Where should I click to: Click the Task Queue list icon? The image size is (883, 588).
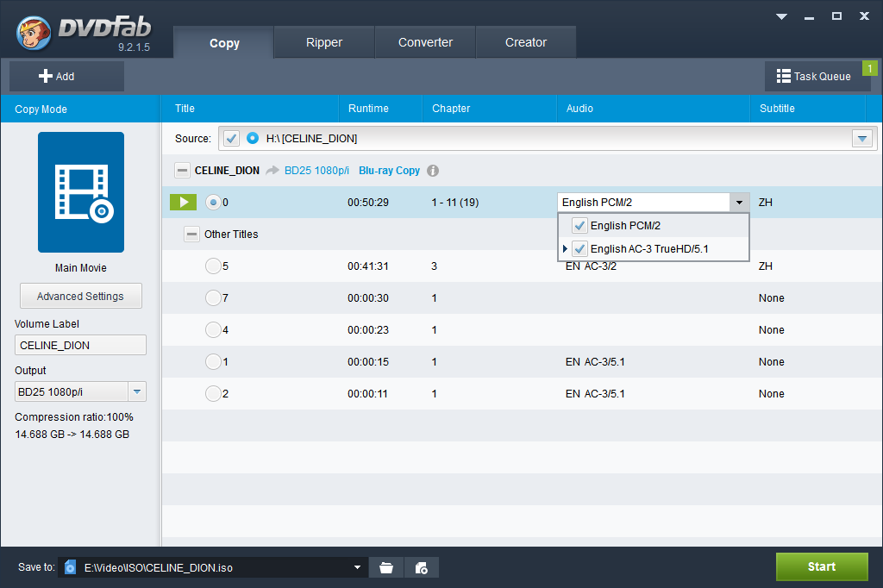(x=783, y=76)
